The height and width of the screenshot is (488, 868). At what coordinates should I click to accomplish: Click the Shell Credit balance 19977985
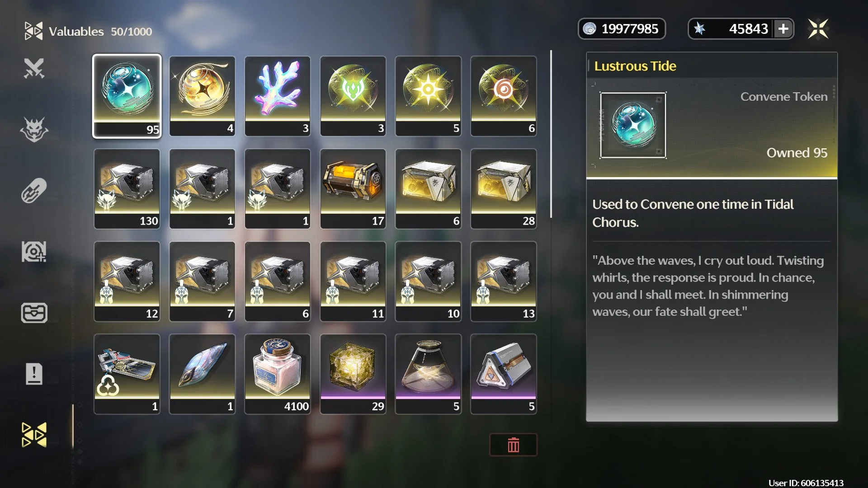[622, 29]
